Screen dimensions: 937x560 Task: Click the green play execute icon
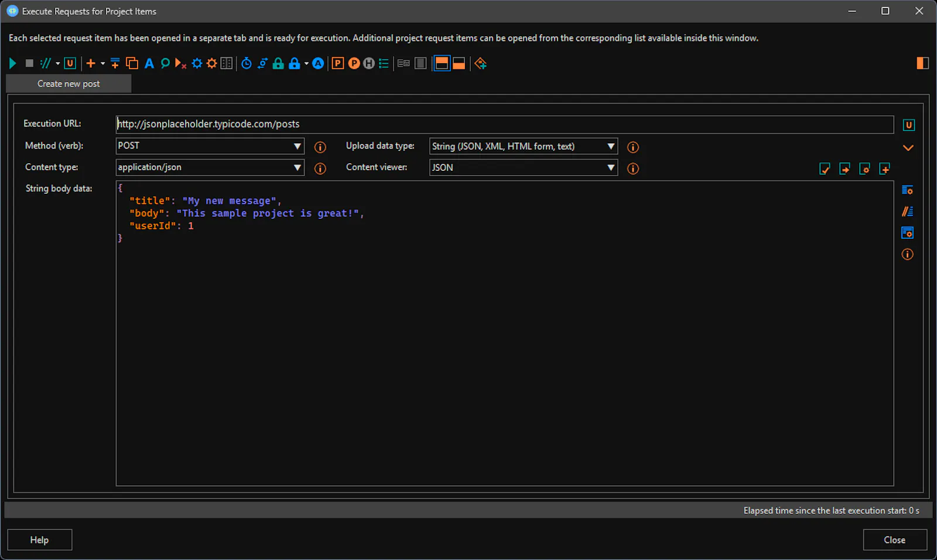coord(13,63)
